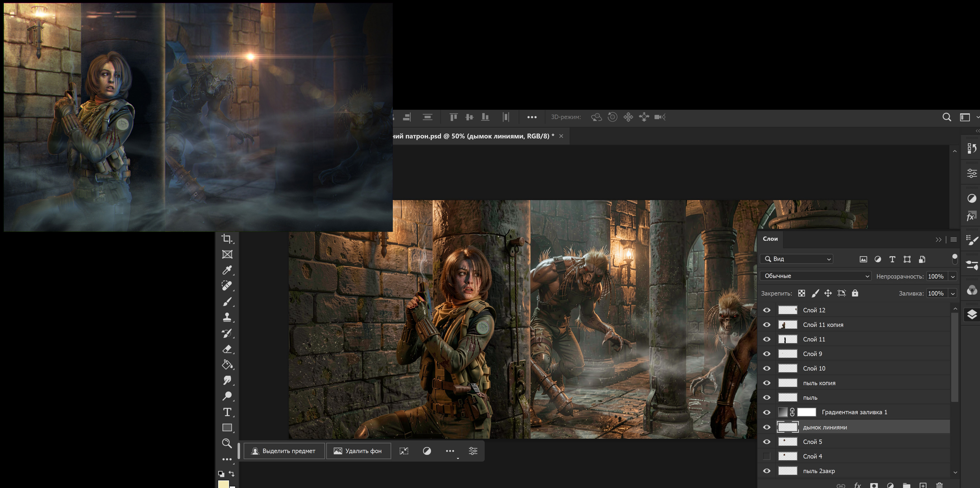The image size is (980, 488).
Task: Click the layer mask thumbnail of Градиентная заливка
Action: click(x=807, y=412)
